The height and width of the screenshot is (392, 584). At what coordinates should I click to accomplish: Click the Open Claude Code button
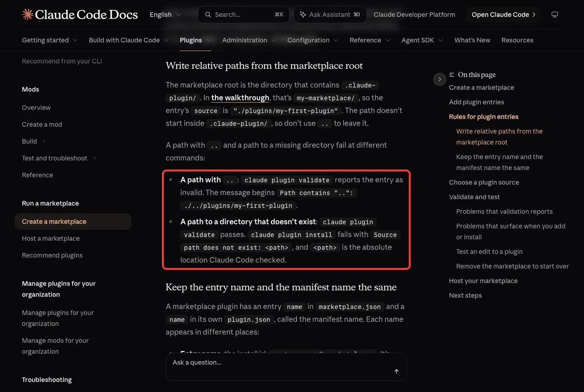pyautogui.click(x=504, y=15)
